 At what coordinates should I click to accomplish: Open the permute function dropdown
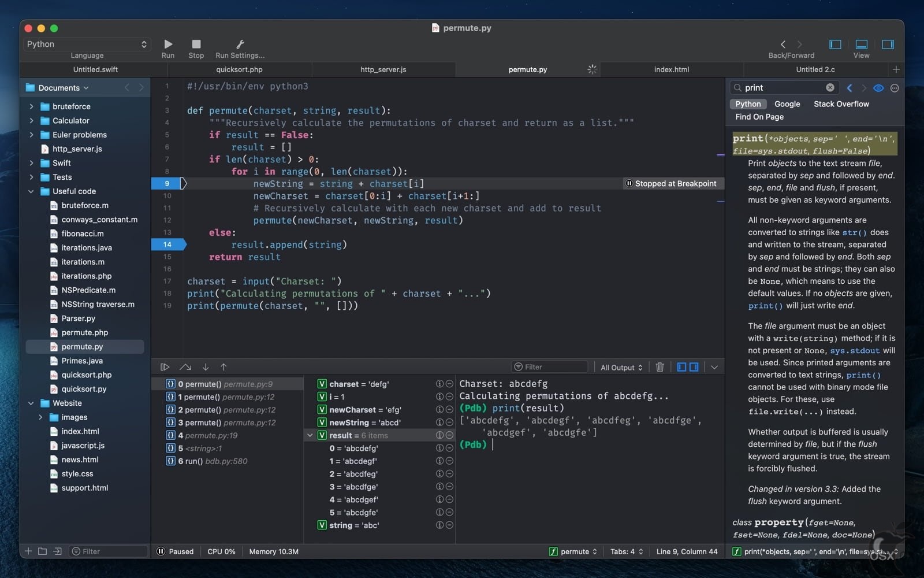click(x=573, y=551)
